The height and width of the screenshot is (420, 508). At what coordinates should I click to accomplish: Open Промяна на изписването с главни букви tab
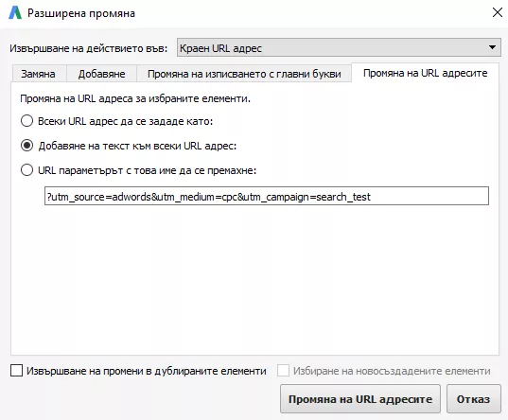[x=244, y=74]
